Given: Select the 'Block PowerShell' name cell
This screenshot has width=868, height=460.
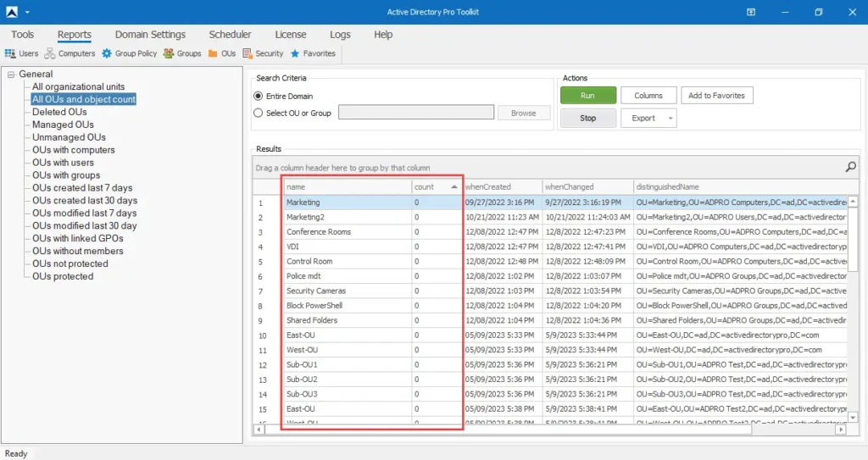Looking at the screenshot, I should (348, 306).
